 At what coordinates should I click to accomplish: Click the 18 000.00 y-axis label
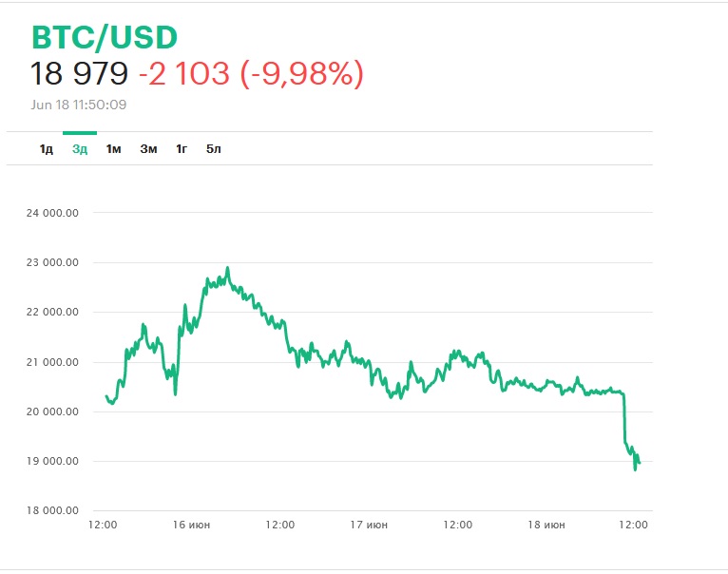click(x=52, y=512)
